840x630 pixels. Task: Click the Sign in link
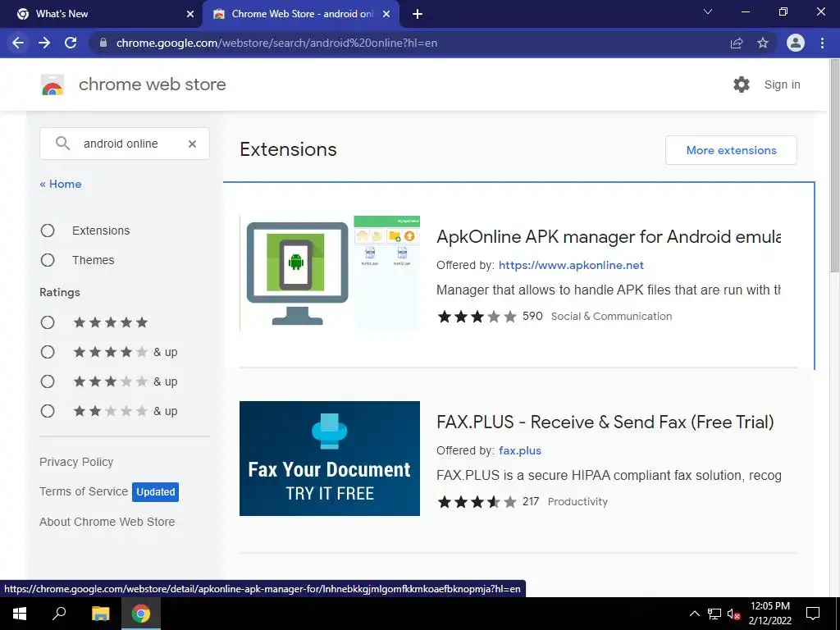coord(782,84)
